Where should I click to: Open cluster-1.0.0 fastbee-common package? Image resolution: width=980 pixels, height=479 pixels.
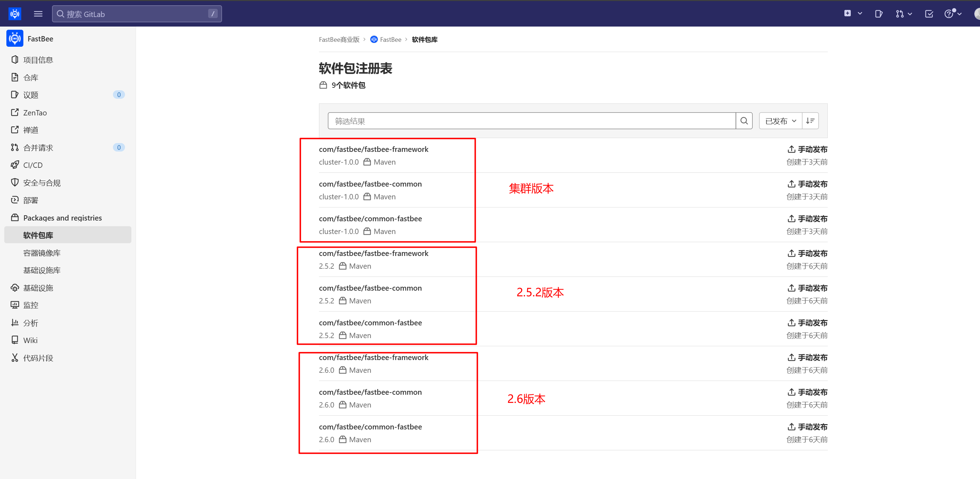tap(370, 184)
